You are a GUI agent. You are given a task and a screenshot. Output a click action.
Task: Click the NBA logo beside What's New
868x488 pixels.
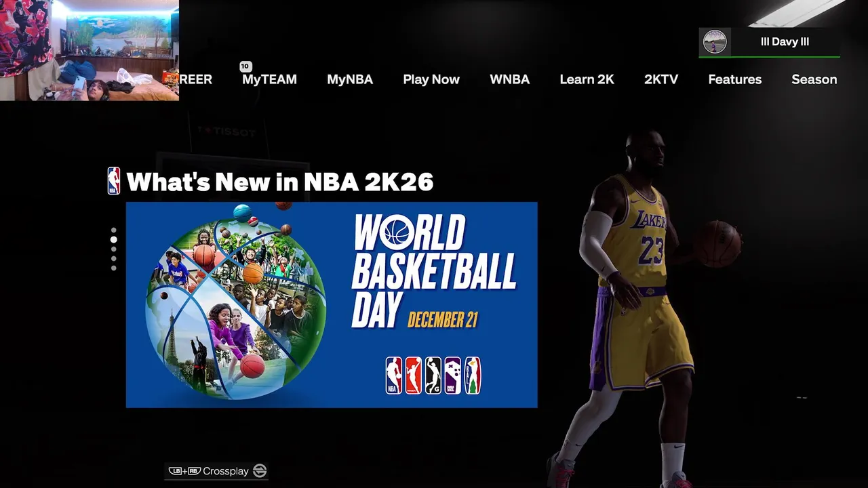tap(114, 181)
